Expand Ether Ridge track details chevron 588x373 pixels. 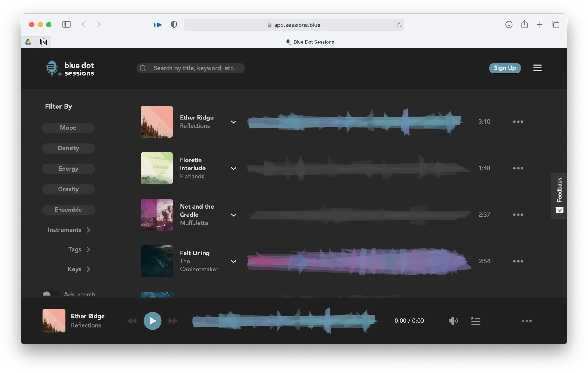pyautogui.click(x=233, y=122)
